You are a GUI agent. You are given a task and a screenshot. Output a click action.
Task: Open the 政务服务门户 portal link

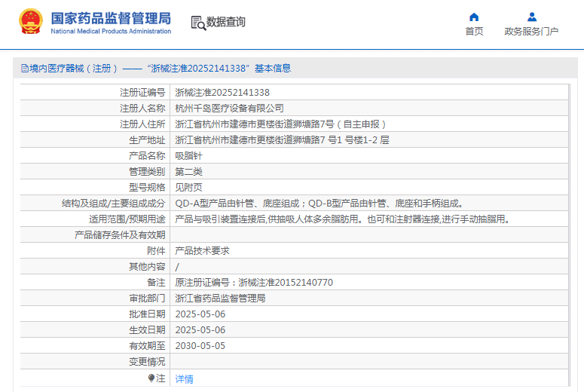531,32
